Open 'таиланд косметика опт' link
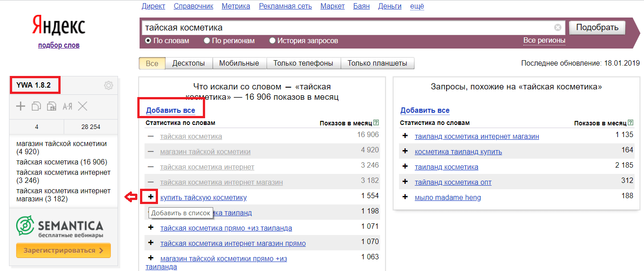 [x=453, y=182]
